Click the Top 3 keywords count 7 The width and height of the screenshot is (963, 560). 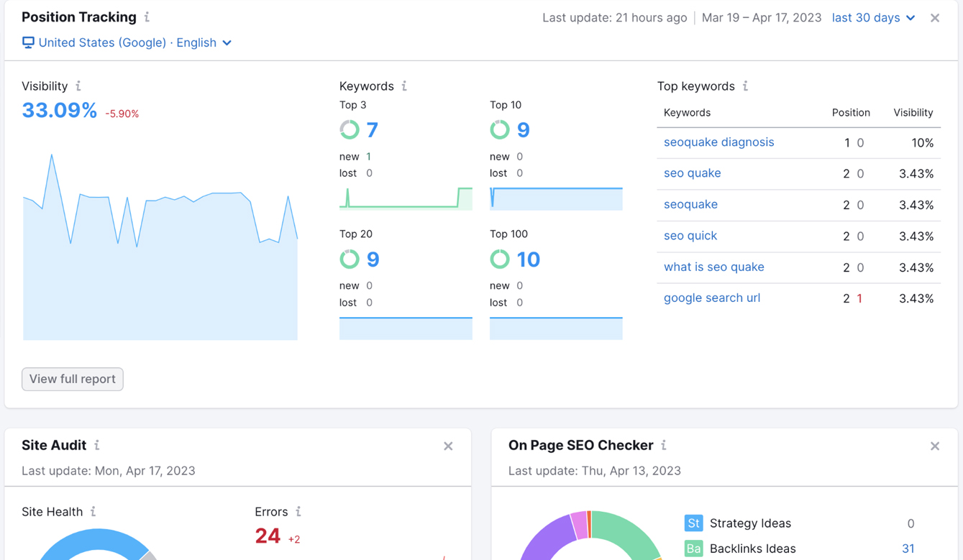click(x=372, y=129)
